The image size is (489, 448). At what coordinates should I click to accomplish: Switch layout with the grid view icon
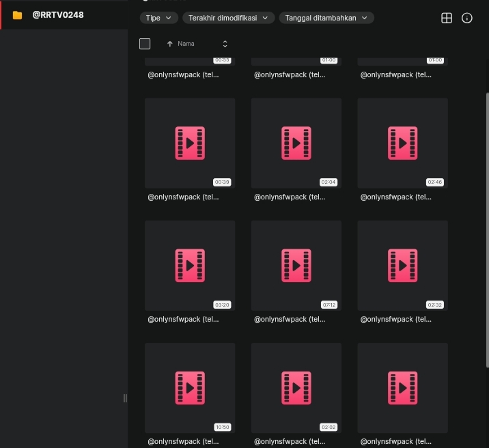(447, 18)
